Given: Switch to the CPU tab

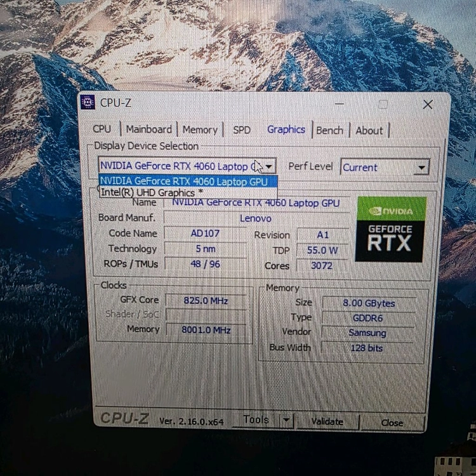Looking at the screenshot, I should coord(102,129).
